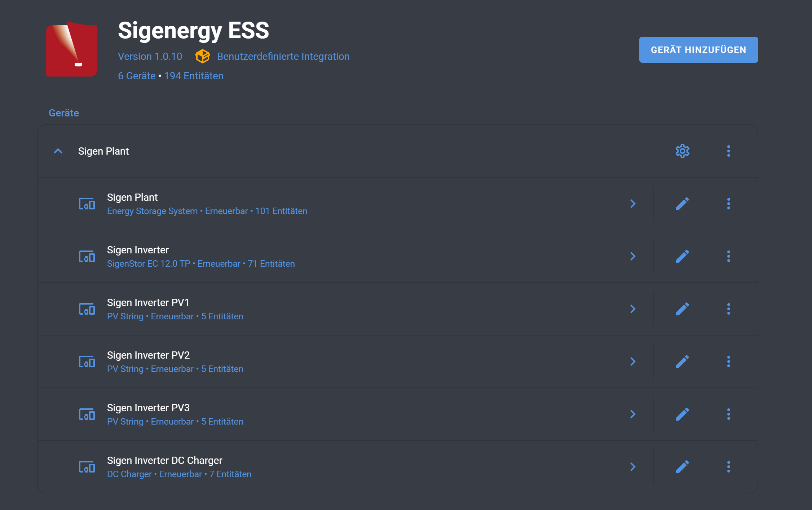The width and height of the screenshot is (812, 510).
Task: Edit the Sigen Plant device row
Action: [x=682, y=204]
